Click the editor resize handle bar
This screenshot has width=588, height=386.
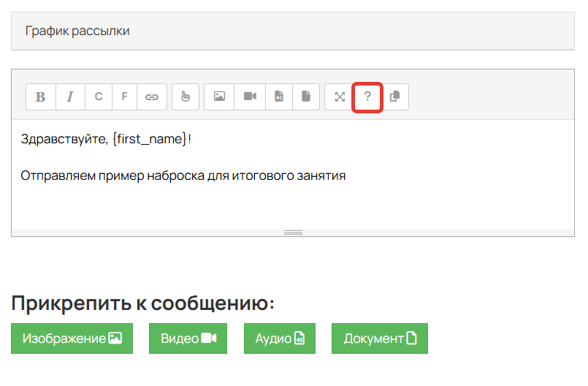tap(293, 232)
